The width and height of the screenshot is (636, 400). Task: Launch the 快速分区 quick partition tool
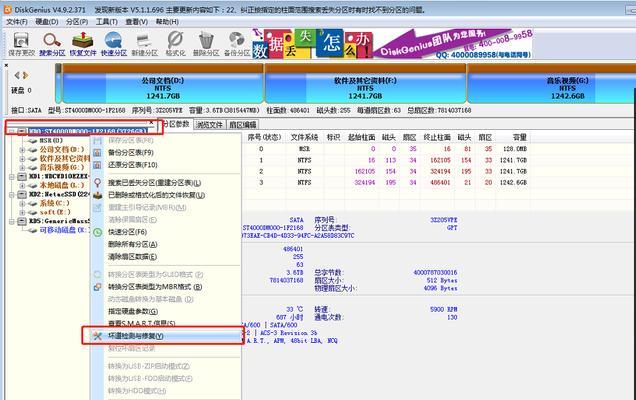[x=114, y=41]
